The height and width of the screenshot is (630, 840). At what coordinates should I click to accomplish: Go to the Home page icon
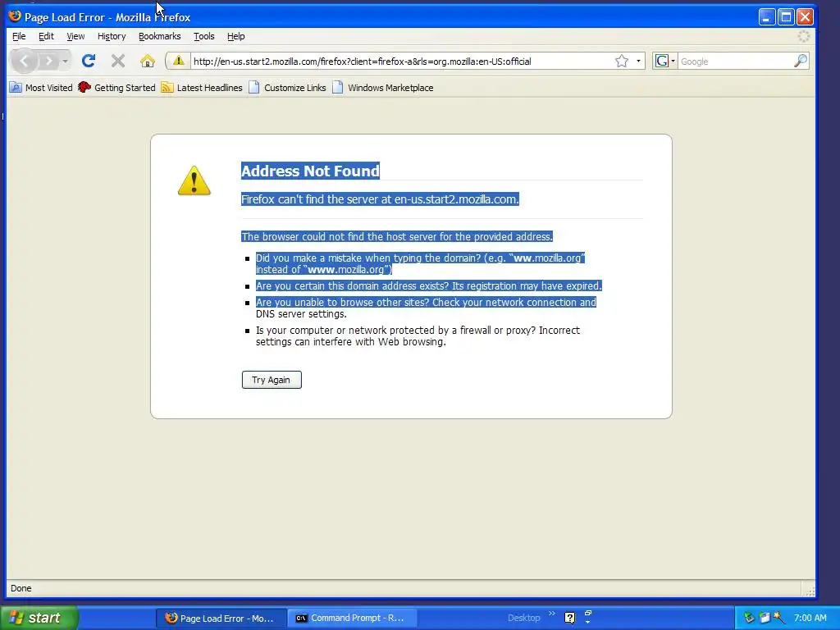[148, 61]
